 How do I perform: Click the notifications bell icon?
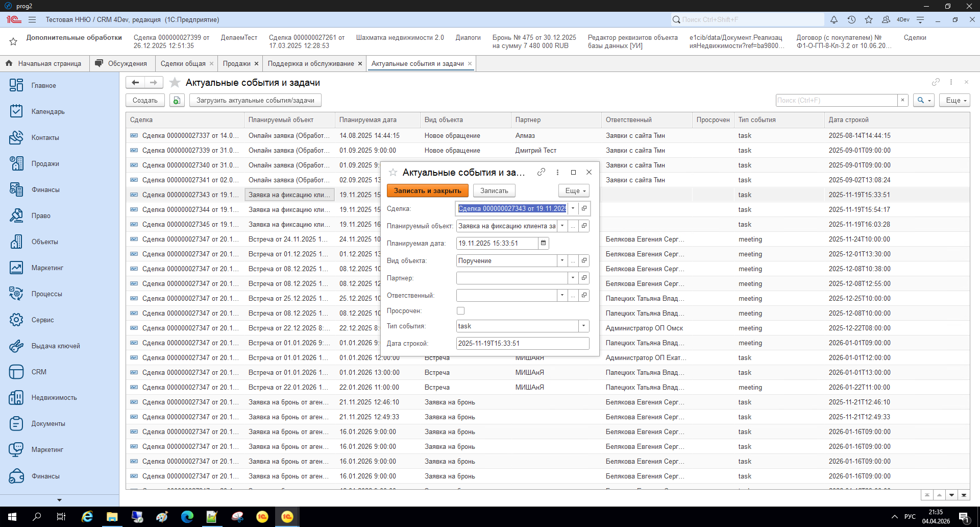tap(834, 20)
